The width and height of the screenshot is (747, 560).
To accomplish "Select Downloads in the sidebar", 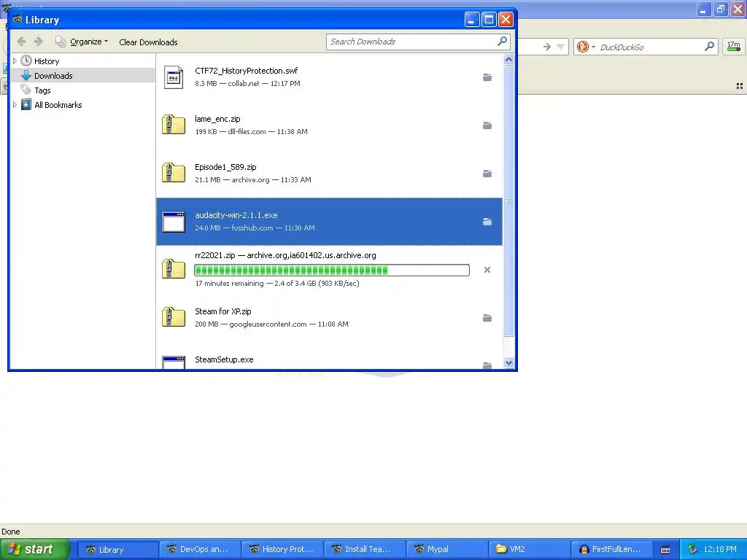I will [53, 76].
